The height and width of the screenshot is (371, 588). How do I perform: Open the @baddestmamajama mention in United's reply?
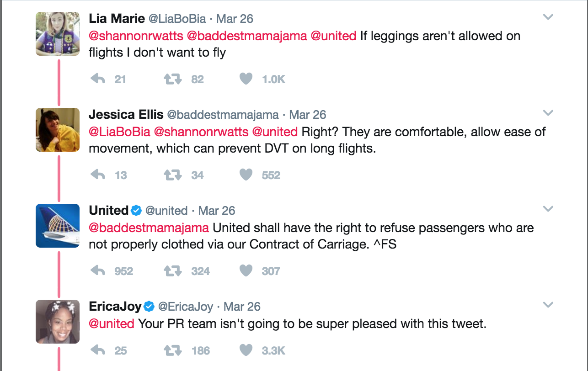tap(149, 228)
